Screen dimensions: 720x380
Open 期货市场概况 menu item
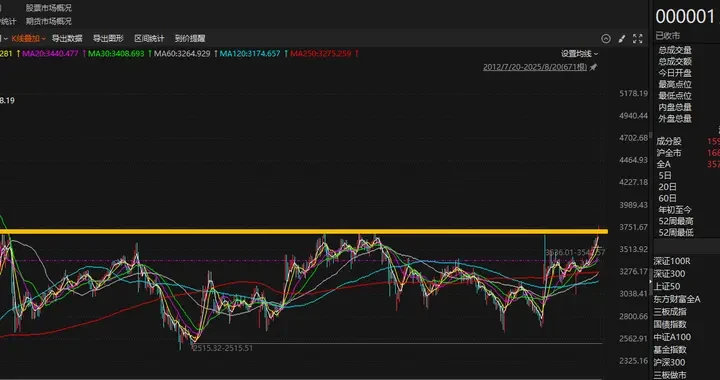[x=49, y=21]
